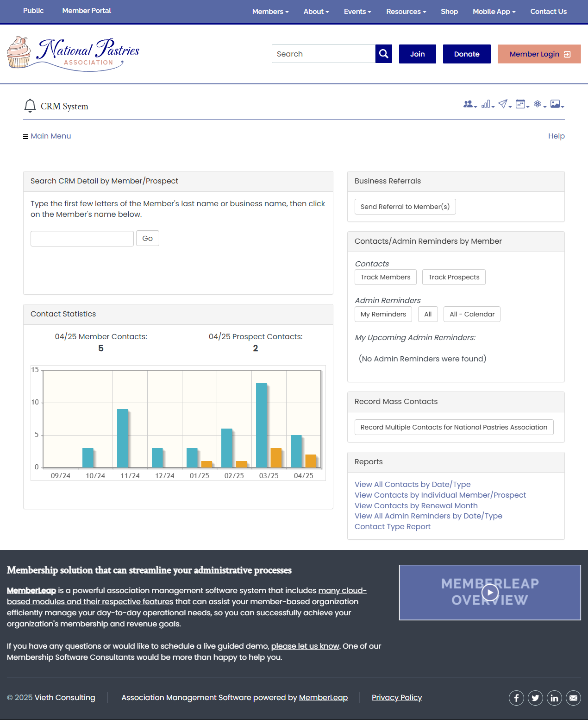Viewport: 588px width, 720px height.
Task: Click the National Pastries Association logo
Action: point(73,54)
